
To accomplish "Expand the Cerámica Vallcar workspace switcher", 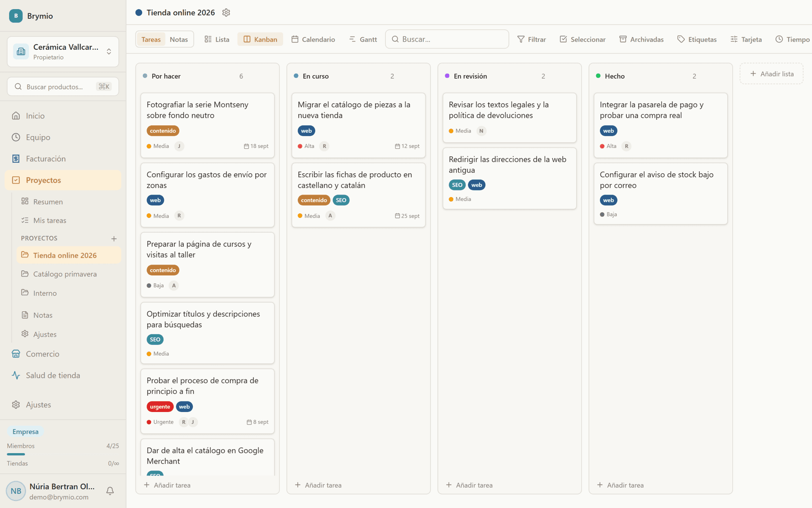I will [63, 51].
